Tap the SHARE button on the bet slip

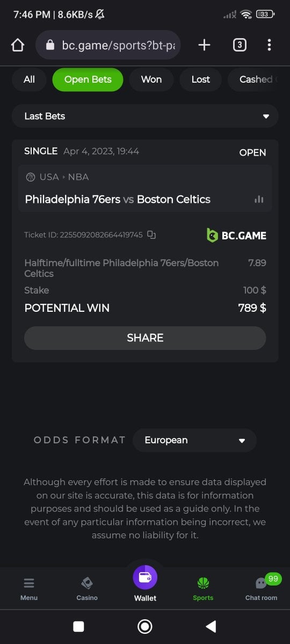pos(145,338)
